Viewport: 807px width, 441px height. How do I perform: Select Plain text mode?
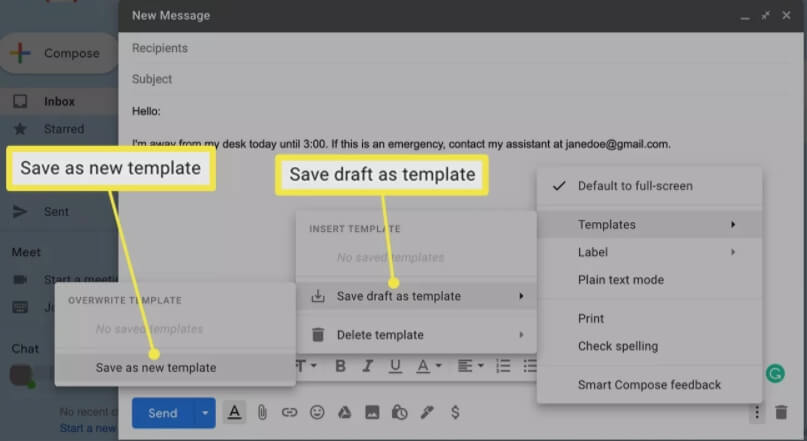649,280
